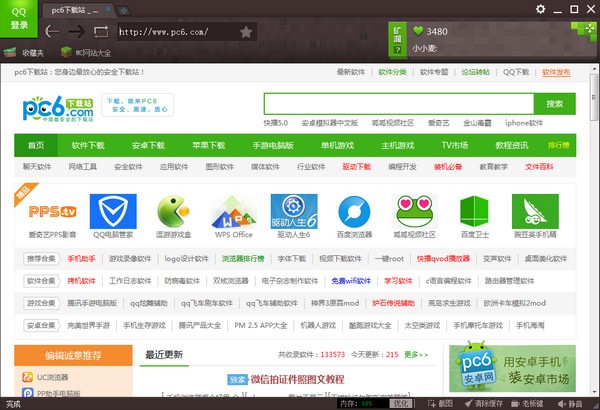Open a new tab next to pc6下载站
Image resolution: width=600 pixels, height=410 pixels.
click(x=124, y=11)
